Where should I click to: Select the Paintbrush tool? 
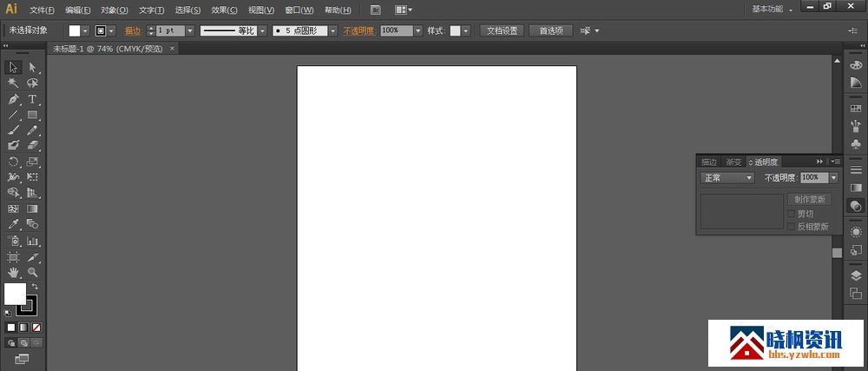[14, 130]
